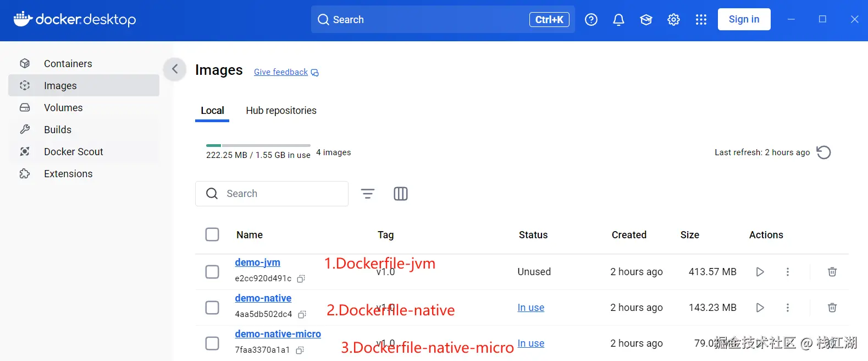Open the Learning center graduation cap icon
Image resolution: width=868 pixels, height=361 pixels.
646,20
